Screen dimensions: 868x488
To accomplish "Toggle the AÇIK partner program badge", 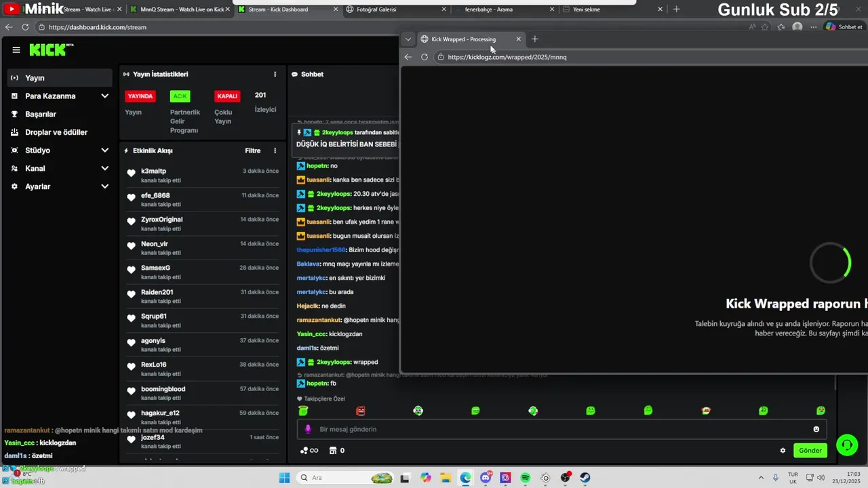I will click(x=180, y=96).
